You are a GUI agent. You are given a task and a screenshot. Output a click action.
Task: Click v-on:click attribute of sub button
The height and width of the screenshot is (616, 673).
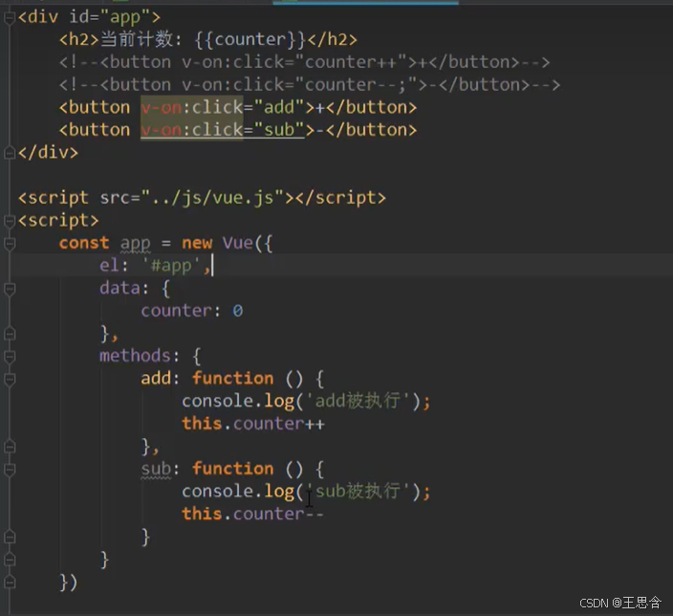click(192, 130)
